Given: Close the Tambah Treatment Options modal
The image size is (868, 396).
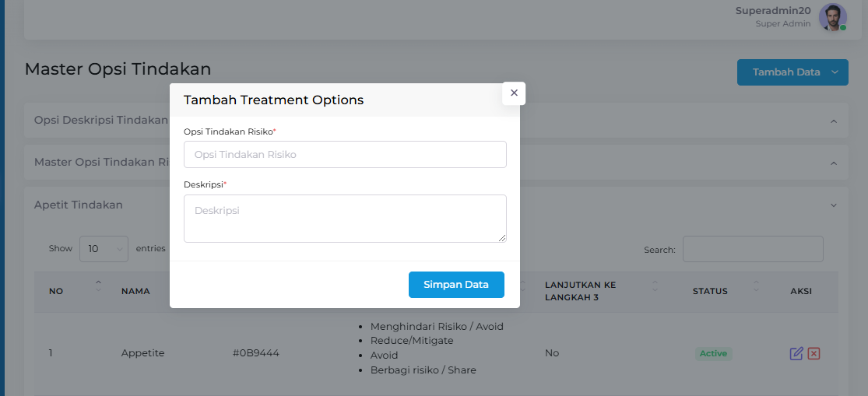Looking at the screenshot, I should click(514, 93).
